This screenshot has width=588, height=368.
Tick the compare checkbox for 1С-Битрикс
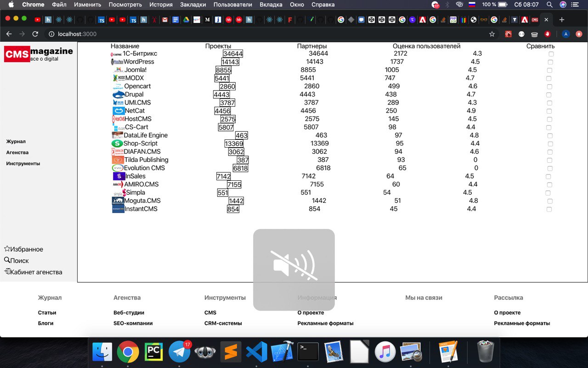click(x=551, y=54)
